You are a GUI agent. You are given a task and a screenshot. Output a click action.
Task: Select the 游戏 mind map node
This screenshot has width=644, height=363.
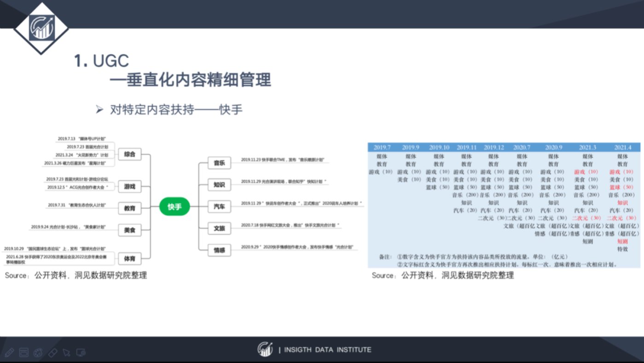(130, 187)
